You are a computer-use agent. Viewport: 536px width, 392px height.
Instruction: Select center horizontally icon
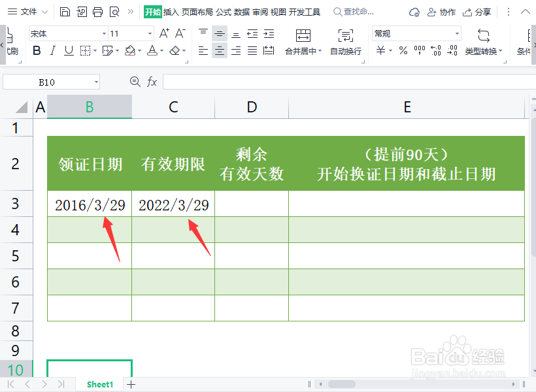coord(220,50)
